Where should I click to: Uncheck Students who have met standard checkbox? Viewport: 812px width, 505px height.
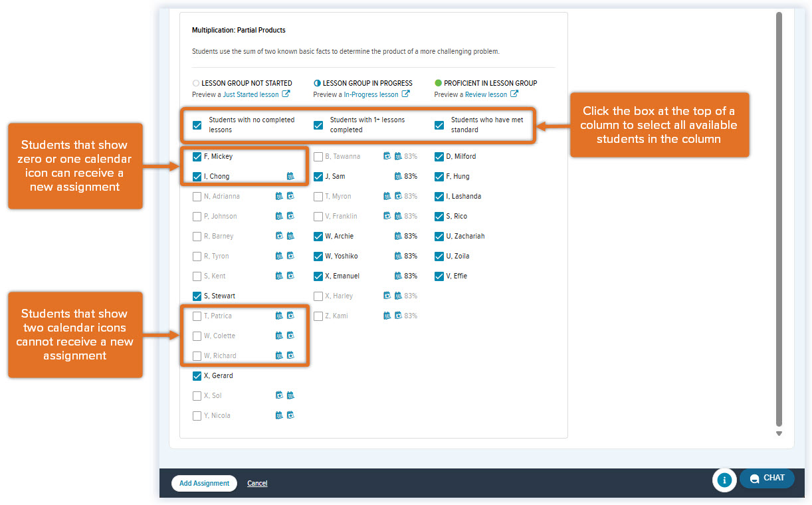click(x=439, y=125)
